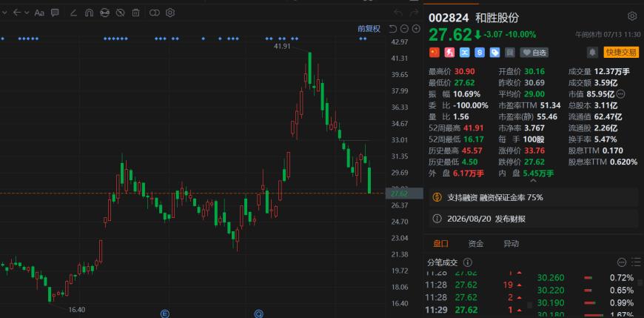Click the 16.40 low price label
Screen dimensions: 644x318
point(76,309)
